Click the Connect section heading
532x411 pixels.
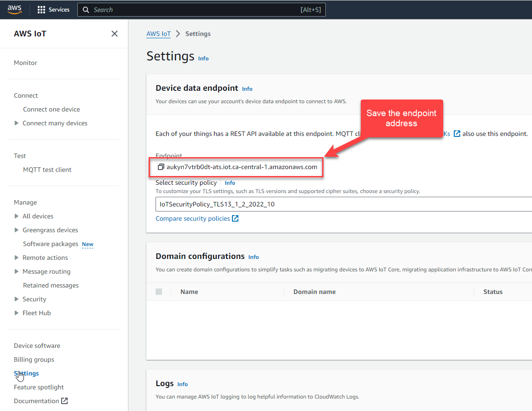click(x=26, y=95)
